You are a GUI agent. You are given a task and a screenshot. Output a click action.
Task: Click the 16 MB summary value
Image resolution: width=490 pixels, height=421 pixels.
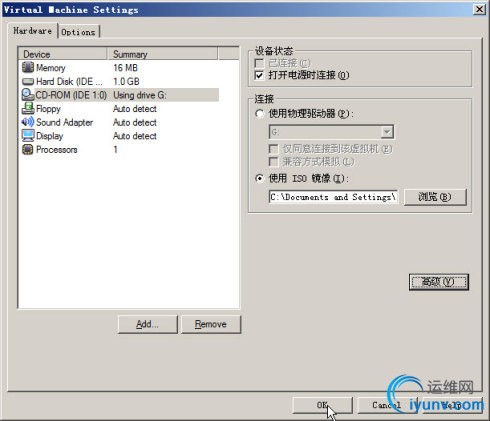125,68
